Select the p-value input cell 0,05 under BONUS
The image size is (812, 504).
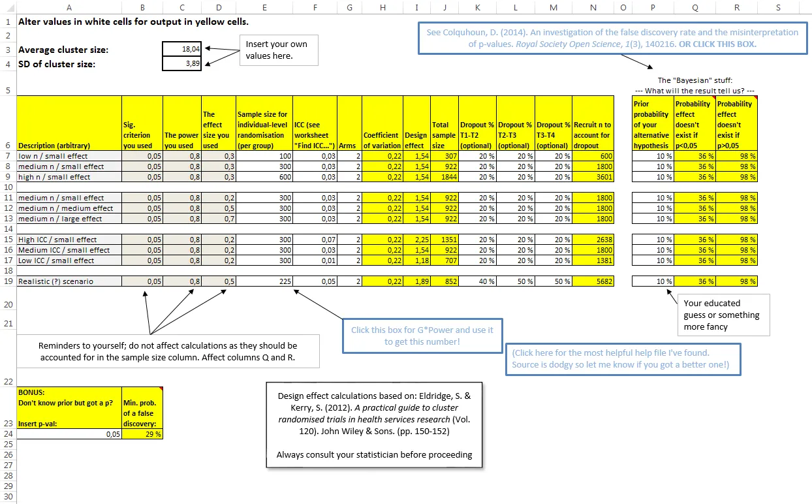(x=69, y=433)
